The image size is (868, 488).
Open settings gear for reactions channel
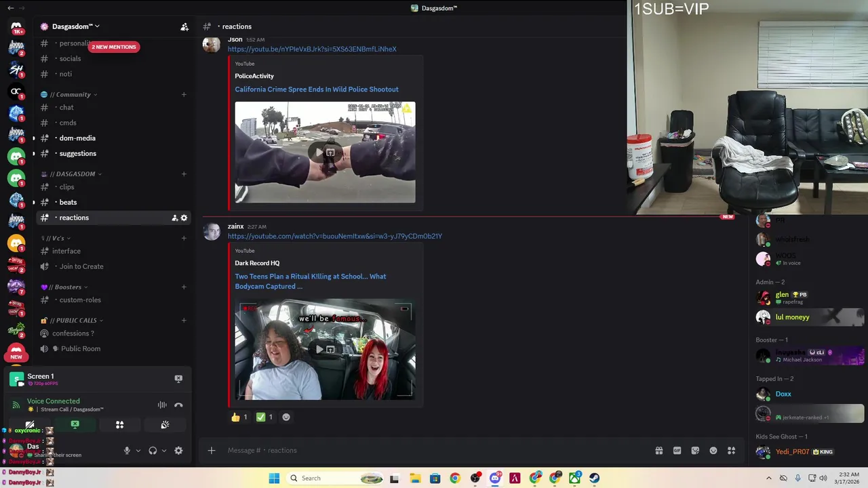coord(184,218)
